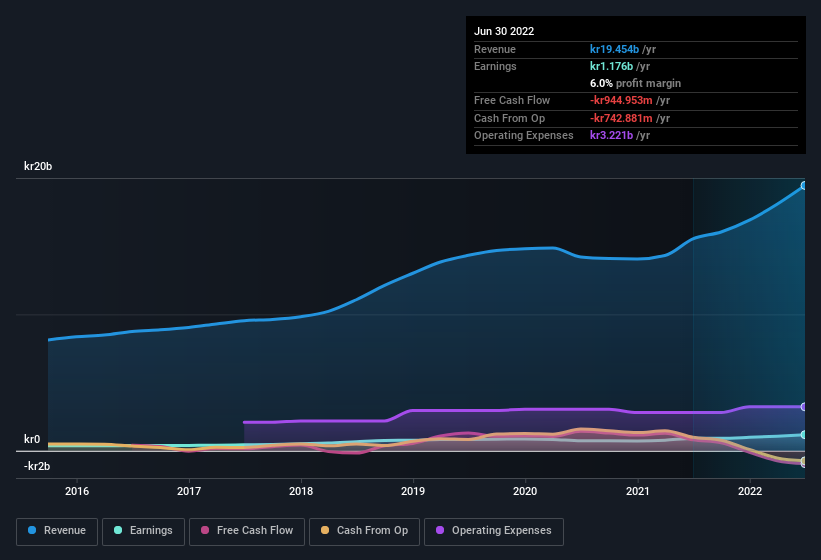821x560 pixels.
Task: Click the Operating Expenses label in tooltip
Action: click(524, 135)
